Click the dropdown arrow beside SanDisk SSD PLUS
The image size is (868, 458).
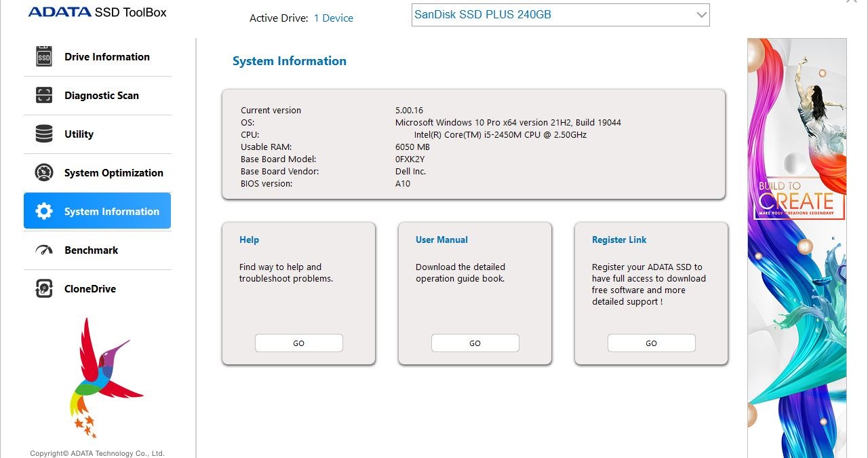[702, 15]
